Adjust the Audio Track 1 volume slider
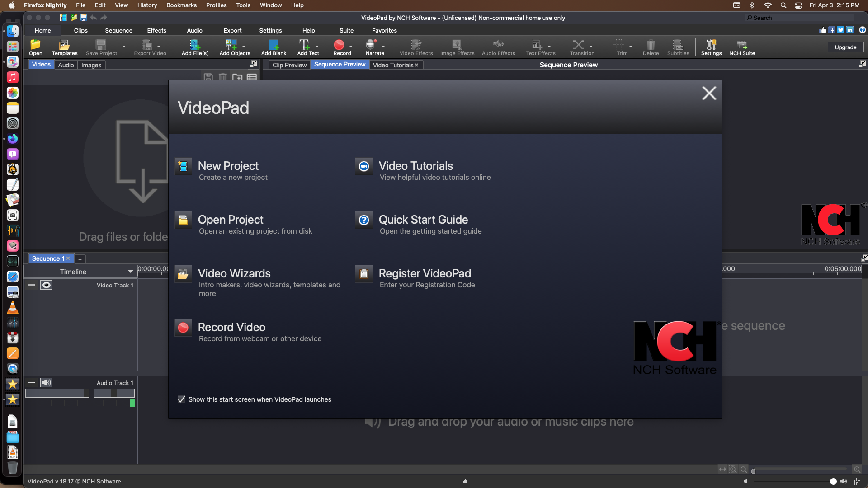Viewport: 868px width, 488px height. (x=57, y=393)
